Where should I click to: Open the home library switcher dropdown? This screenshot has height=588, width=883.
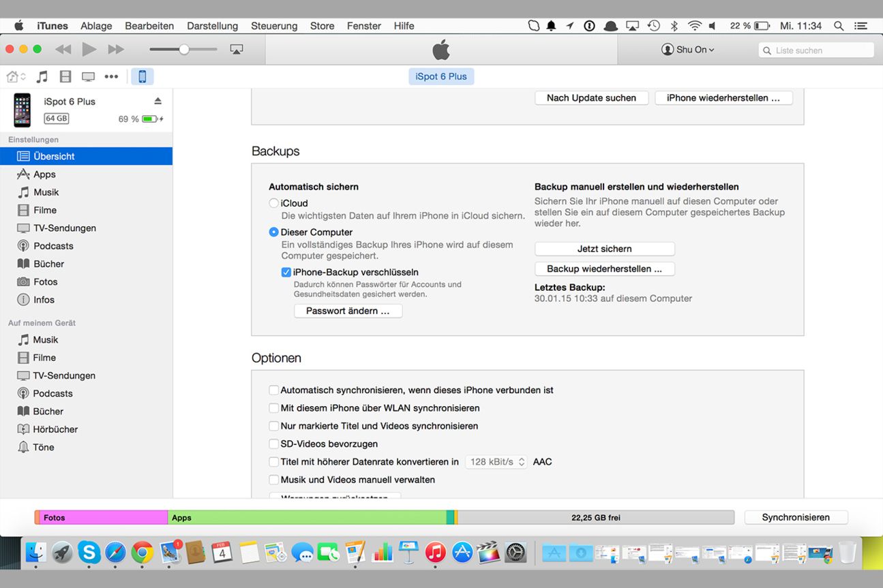16,77
